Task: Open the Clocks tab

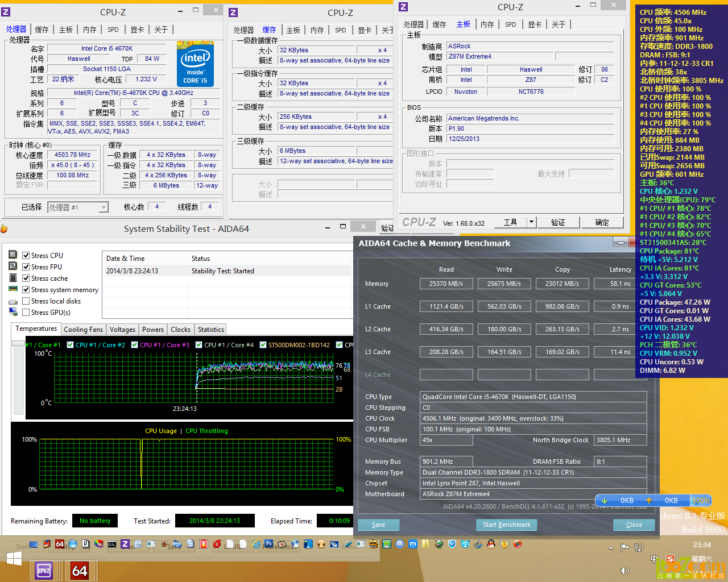Action: click(x=180, y=329)
